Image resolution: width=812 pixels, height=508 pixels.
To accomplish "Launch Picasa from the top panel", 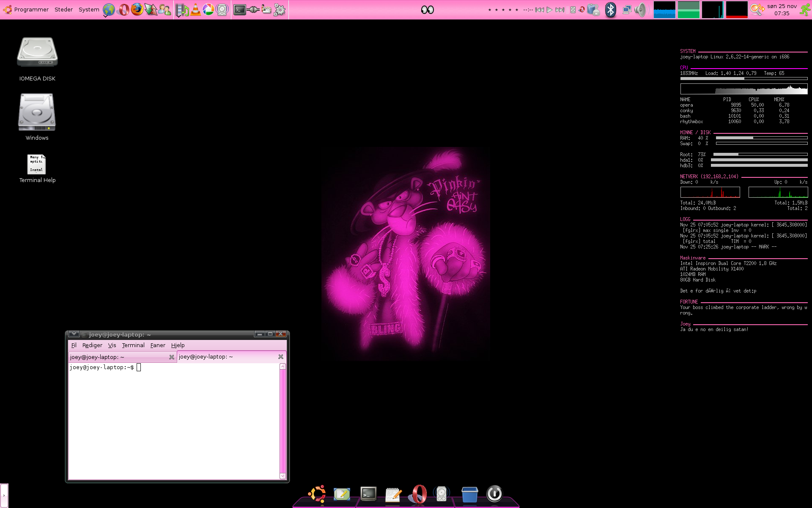I will 208,9.
